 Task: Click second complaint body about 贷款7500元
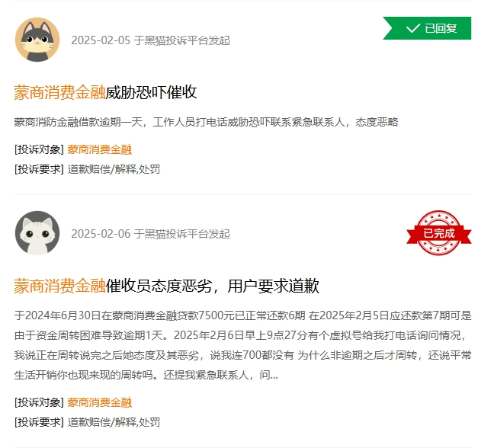click(242, 345)
